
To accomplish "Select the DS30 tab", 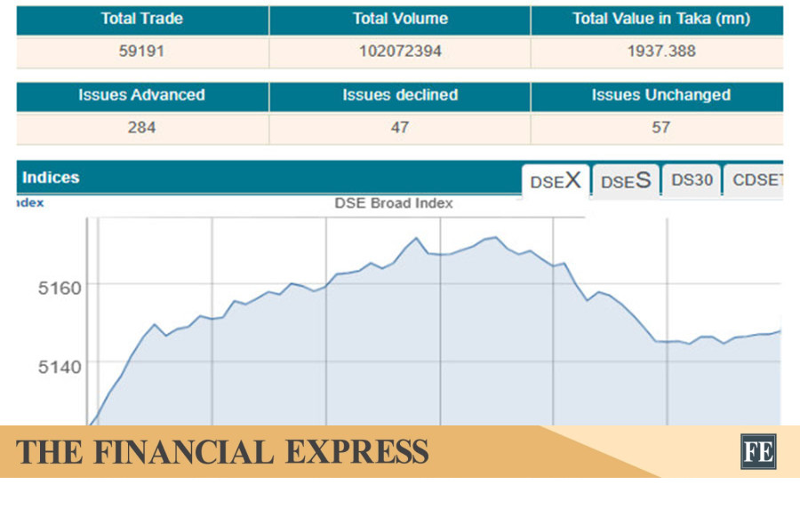I will (x=692, y=180).
